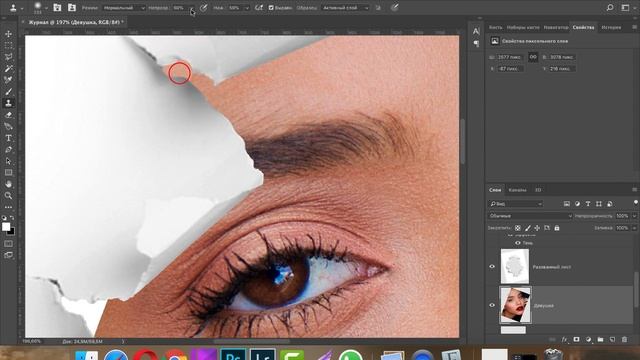The height and width of the screenshot is (360, 640).
Task: Select the Lasso tool
Action: coord(8,57)
